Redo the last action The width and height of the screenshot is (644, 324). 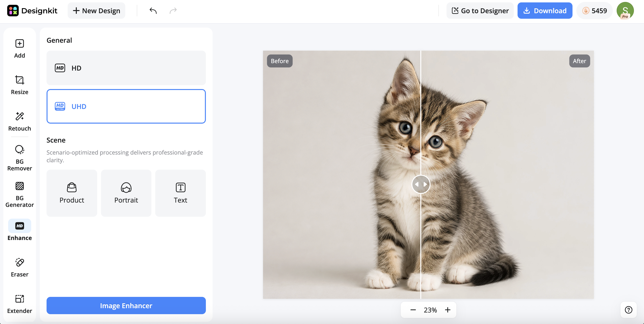pos(173,11)
